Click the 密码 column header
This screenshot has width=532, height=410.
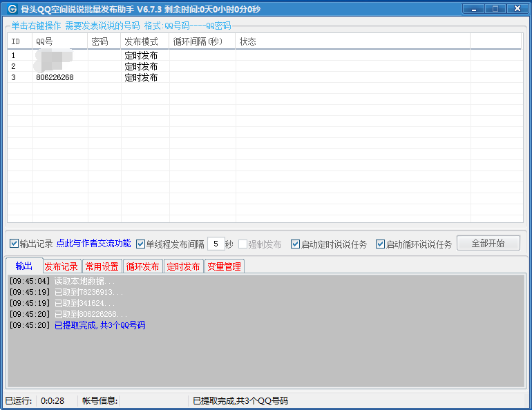click(x=104, y=41)
